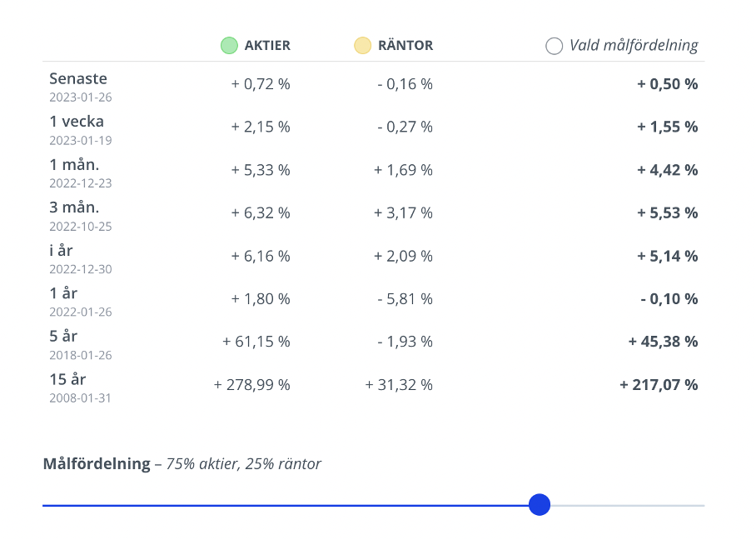Select the 1 mån. row label
756x540 pixels.
point(74,165)
